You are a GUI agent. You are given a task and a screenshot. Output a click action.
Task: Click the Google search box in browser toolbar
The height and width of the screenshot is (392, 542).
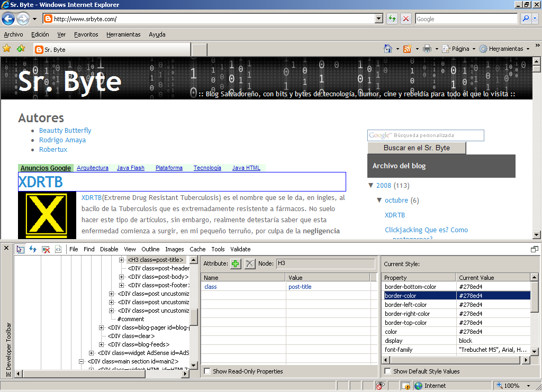pyautogui.click(x=466, y=19)
